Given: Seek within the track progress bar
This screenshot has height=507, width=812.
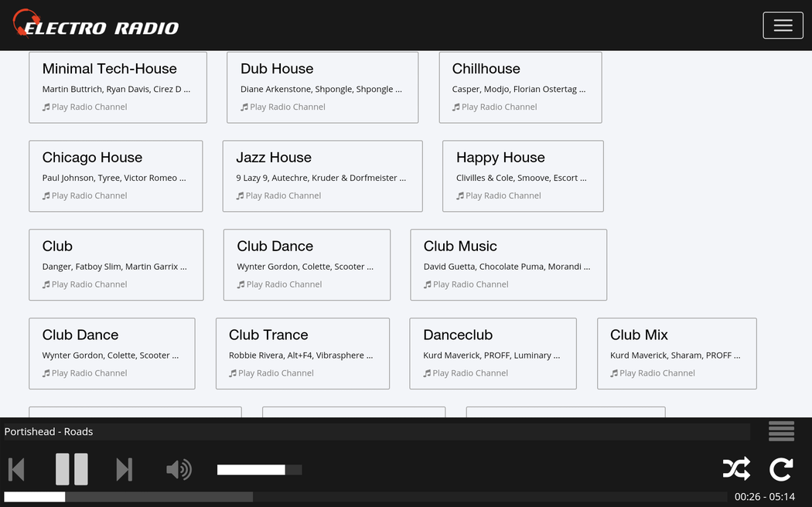Looking at the screenshot, I should coord(365,497).
